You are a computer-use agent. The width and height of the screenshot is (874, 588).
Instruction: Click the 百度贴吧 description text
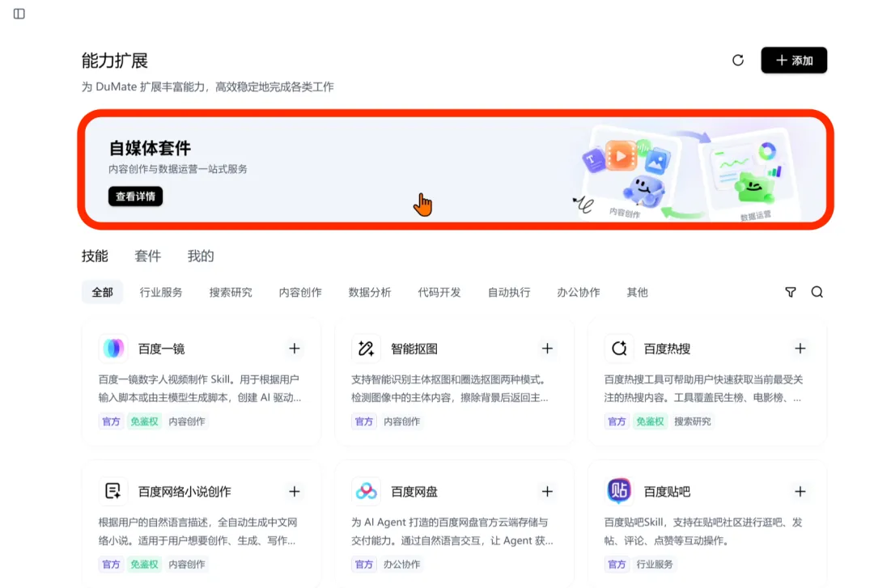(703, 531)
